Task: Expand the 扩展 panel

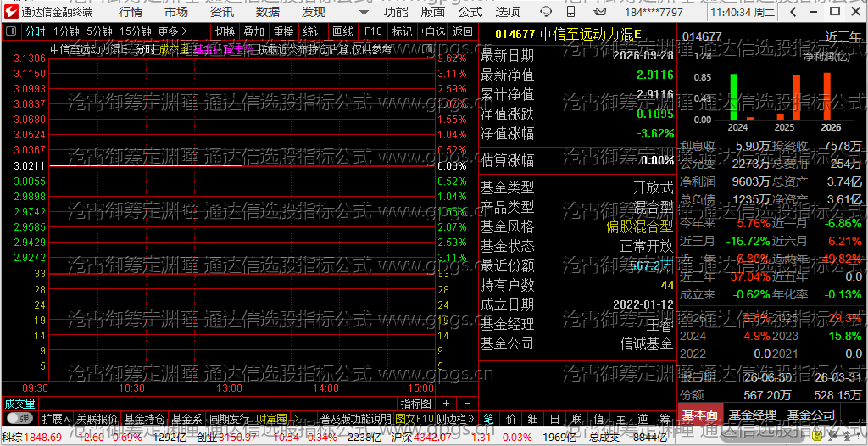Action: pos(56,418)
